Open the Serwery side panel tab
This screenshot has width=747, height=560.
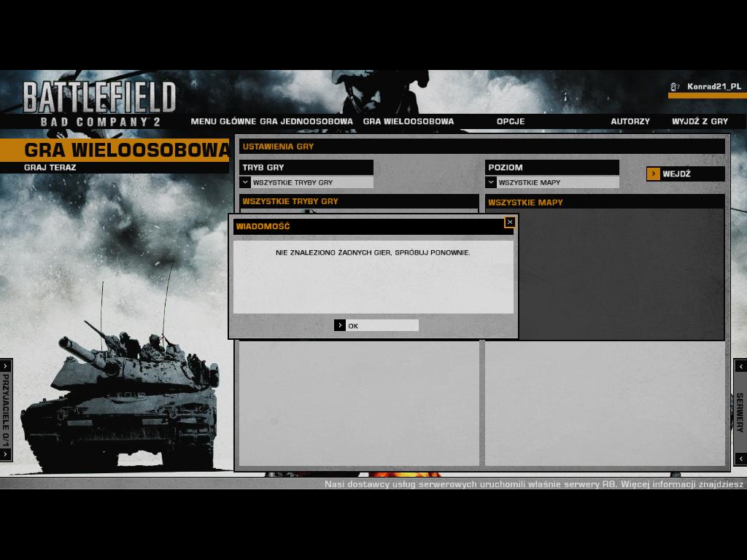pos(740,412)
